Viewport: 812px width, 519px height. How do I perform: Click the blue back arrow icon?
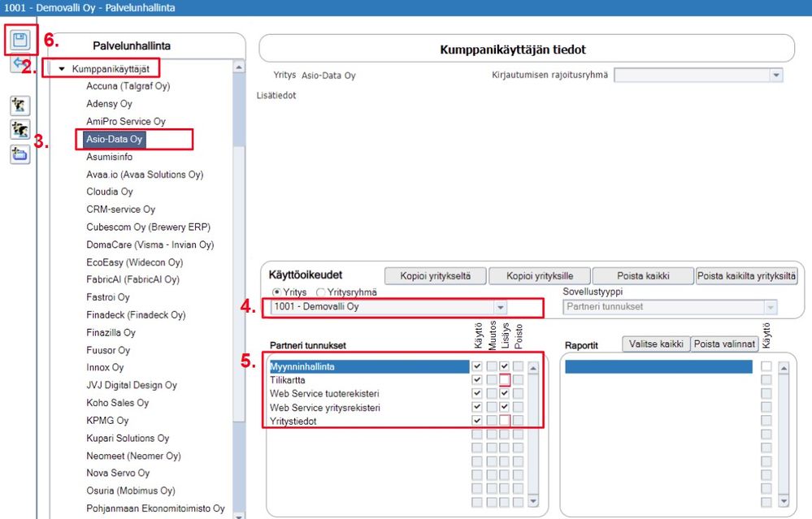click(x=19, y=63)
